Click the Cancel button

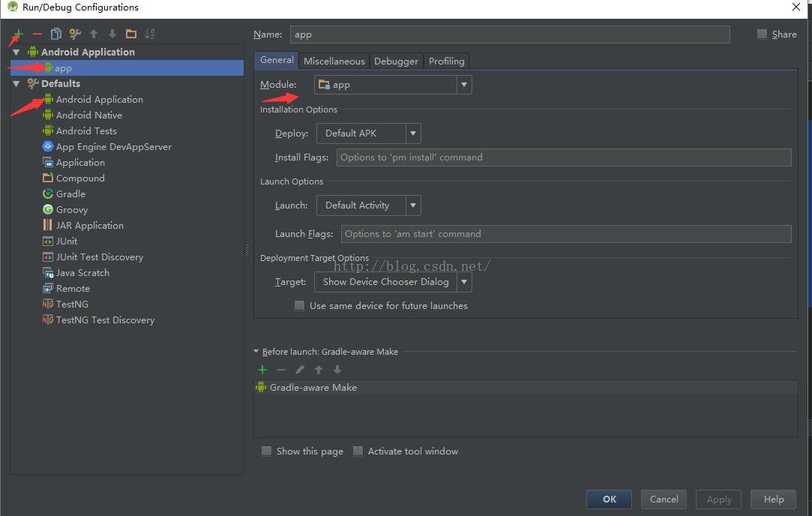click(x=664, y=499)
